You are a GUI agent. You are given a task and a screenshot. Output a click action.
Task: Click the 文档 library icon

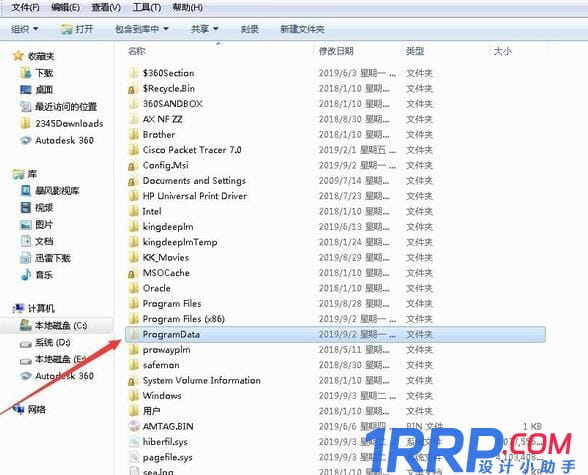pyautogui.click(x=26, y=241)
